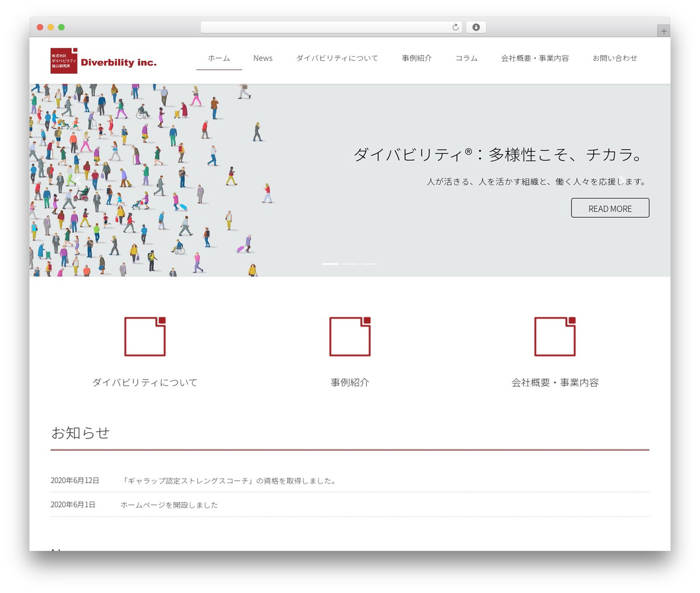Click the icon above 会社概要・事業内容
The height and width of the screenshot is (593, 700).
click(555, 336)
